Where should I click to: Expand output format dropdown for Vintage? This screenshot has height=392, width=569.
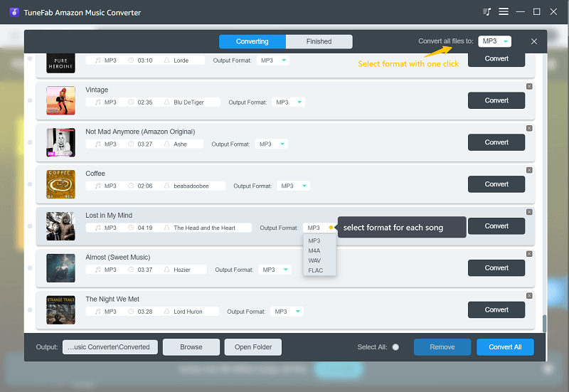(289, 102)
